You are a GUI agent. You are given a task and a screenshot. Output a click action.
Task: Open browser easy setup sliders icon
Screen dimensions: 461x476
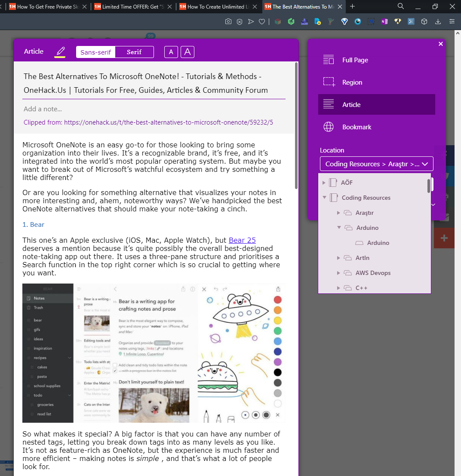[452, 21]
